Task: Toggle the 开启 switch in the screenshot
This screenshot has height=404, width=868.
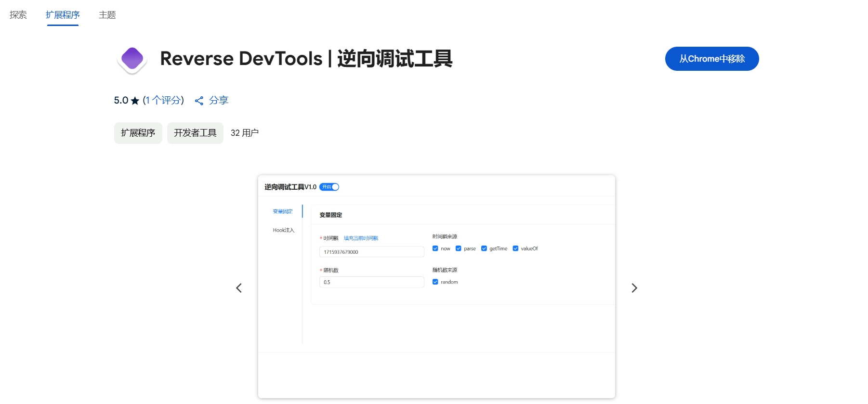Action: click(x=329, y=187)
